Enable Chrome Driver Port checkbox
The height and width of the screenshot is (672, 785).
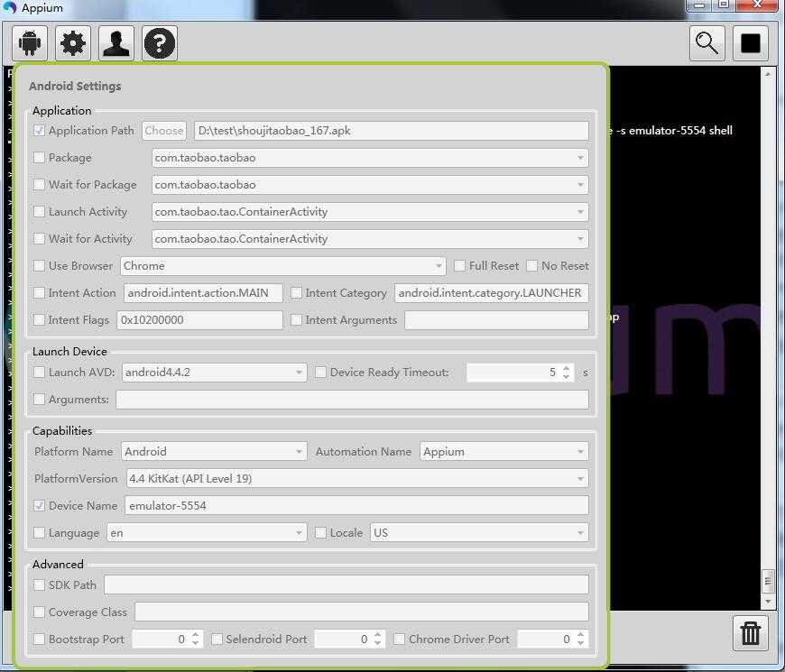pos(400,639)
